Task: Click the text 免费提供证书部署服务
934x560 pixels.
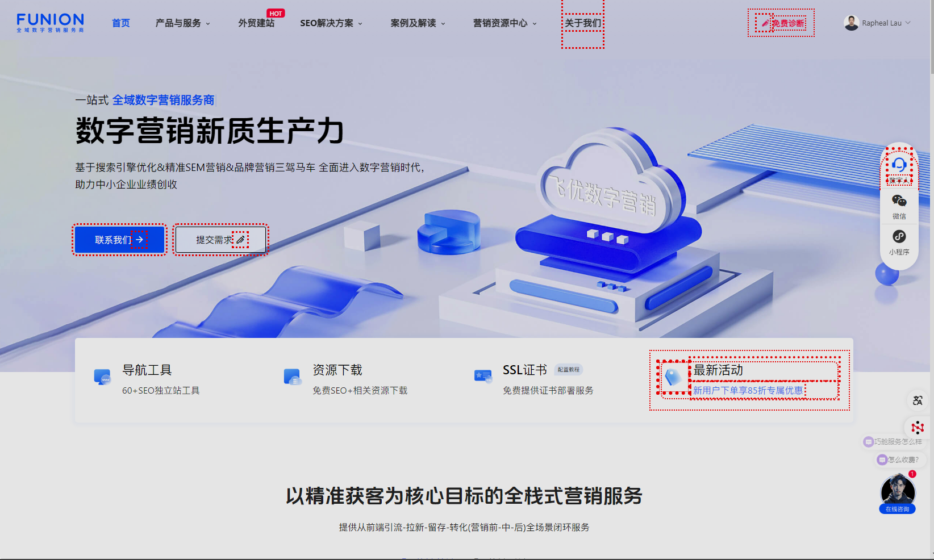Action: 548,390
